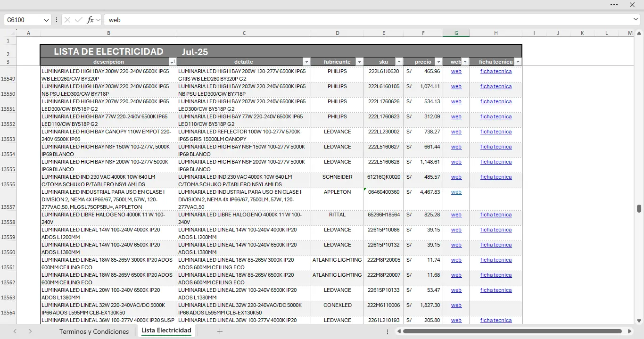Screen dimensions: 644x339
Task: Open the precio column filter dropdown
Action: coord(438,62)
